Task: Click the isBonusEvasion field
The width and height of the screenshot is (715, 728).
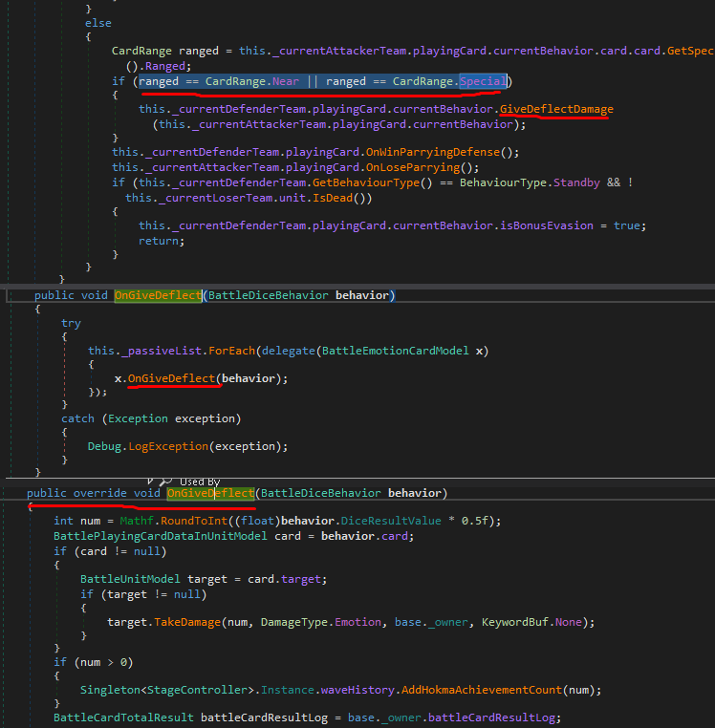Action: [x=547, y=225]
